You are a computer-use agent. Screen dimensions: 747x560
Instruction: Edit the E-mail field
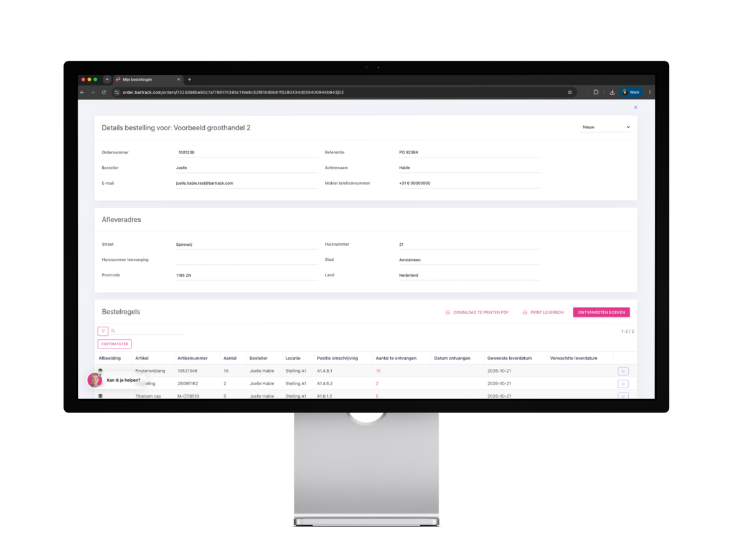247,184
